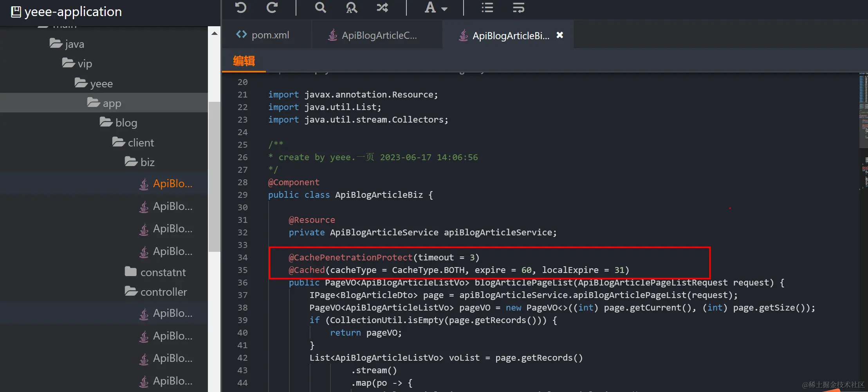The image size is (868, 392).
Task: Undo the last edit
Action: coord(240,8)
